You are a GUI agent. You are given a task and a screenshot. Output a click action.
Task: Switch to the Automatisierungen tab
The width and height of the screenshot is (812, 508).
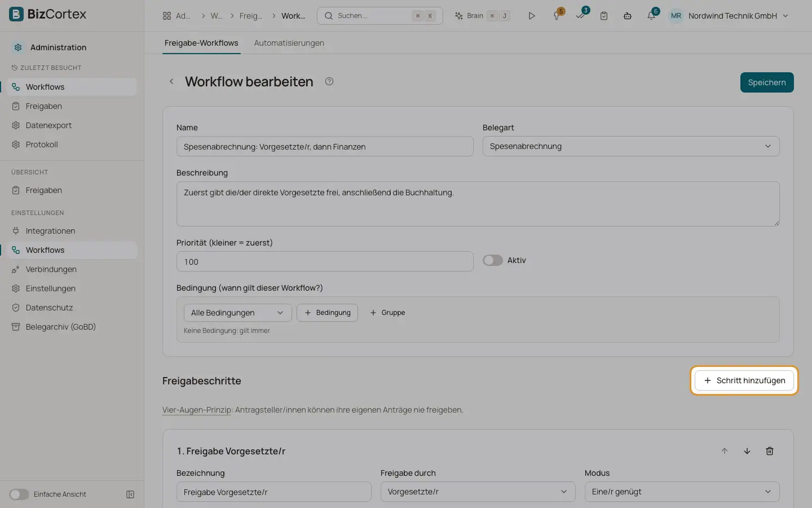tap(289, 43)
